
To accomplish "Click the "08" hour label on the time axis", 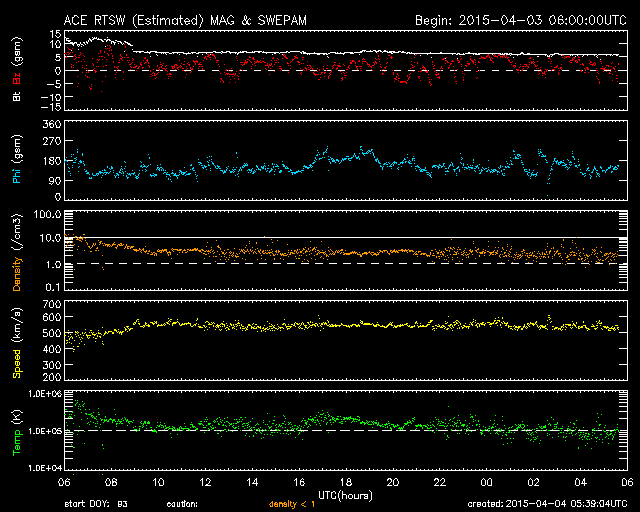I will click(111, 483).
